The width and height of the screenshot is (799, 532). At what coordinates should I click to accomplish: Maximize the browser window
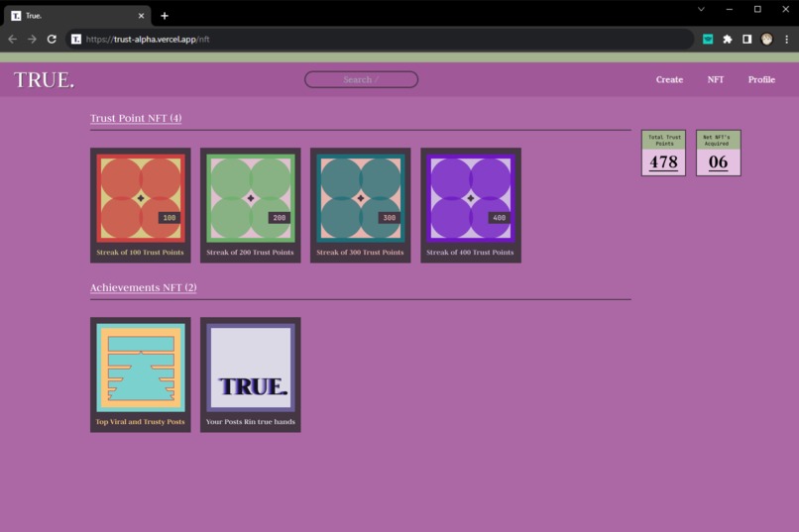pyautogui.click(x=757, y=9)
